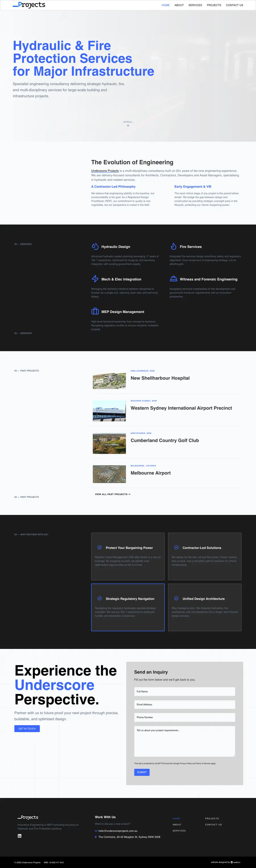Click the MEP Design Management heading
The image size is (256, 868).
pyautogui.click(x=123, y=312)
